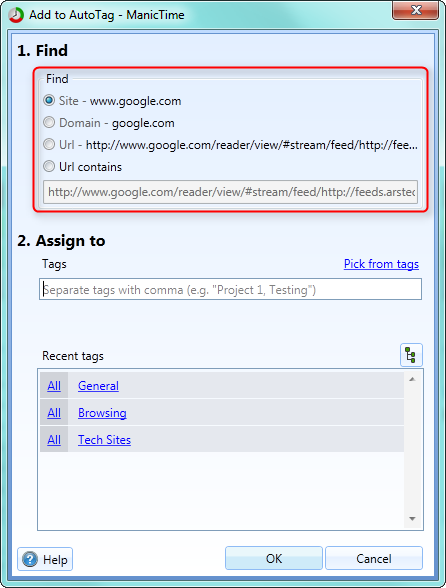The height and width of the screenshot is (588, 446).
Task: Focus the Tags input field
Action: [x=230, y=289]
